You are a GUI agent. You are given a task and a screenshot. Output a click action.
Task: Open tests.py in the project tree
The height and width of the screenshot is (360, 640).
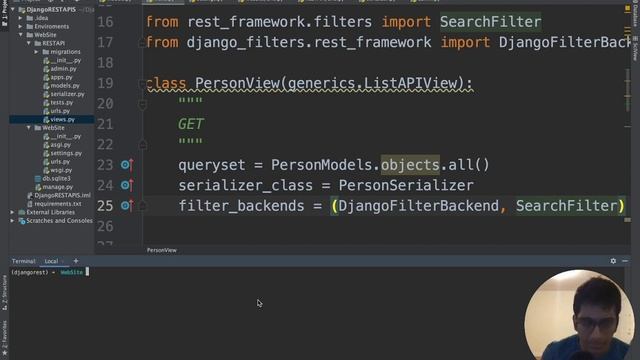point(61,102)
